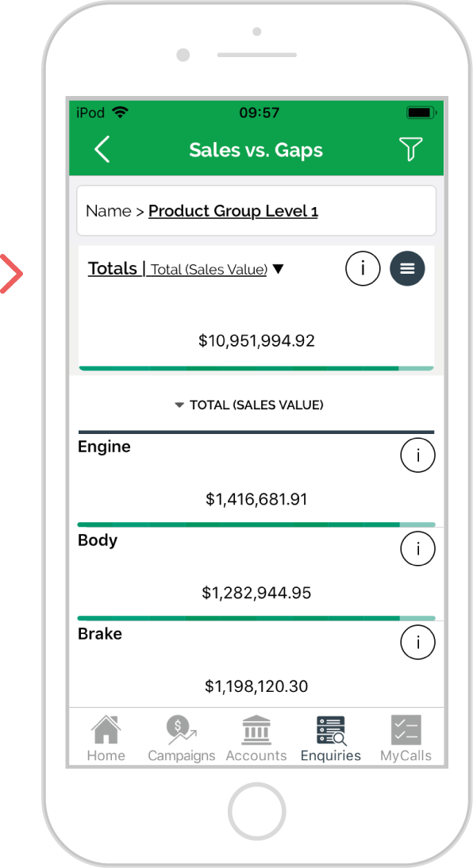View info for Body row
The height and width of the screenshot is (868, 473).
[417, 548]
